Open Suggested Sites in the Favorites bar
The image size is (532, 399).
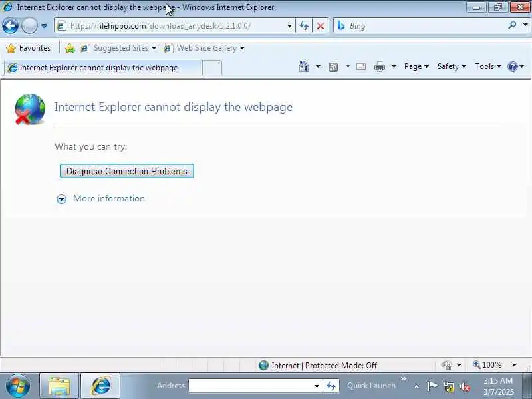119,48
